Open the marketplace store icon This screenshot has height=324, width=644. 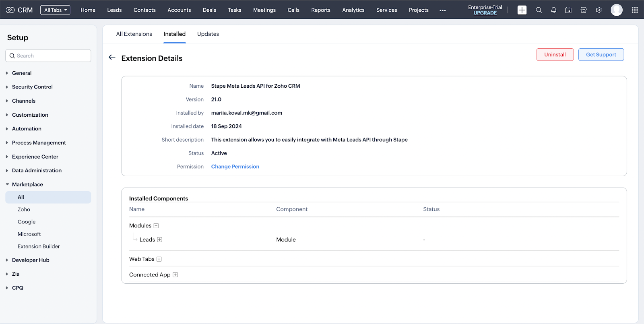[x=584, y=10]
